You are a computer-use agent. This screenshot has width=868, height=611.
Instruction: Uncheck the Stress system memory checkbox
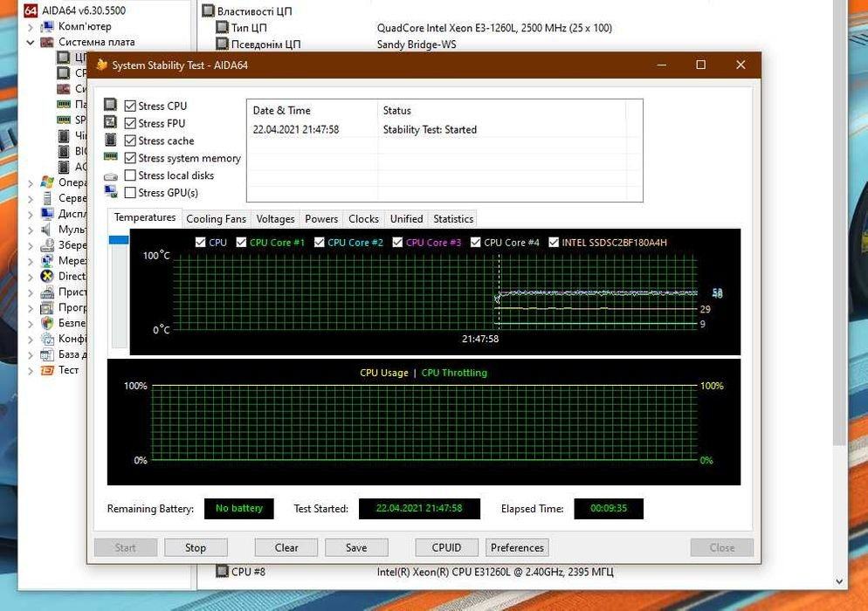(130, 158)
